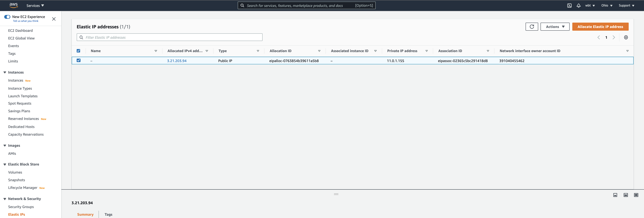
Task: Open the Services menu
Action: [35, 6]
